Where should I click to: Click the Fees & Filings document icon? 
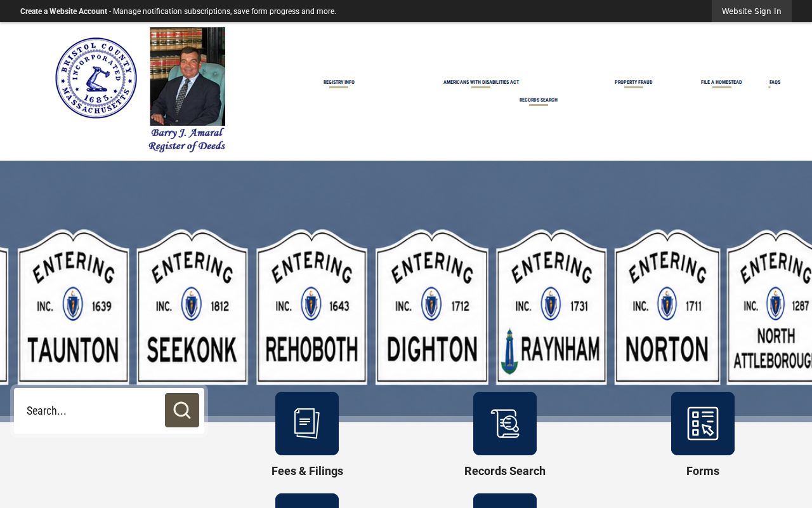point(307,424)
